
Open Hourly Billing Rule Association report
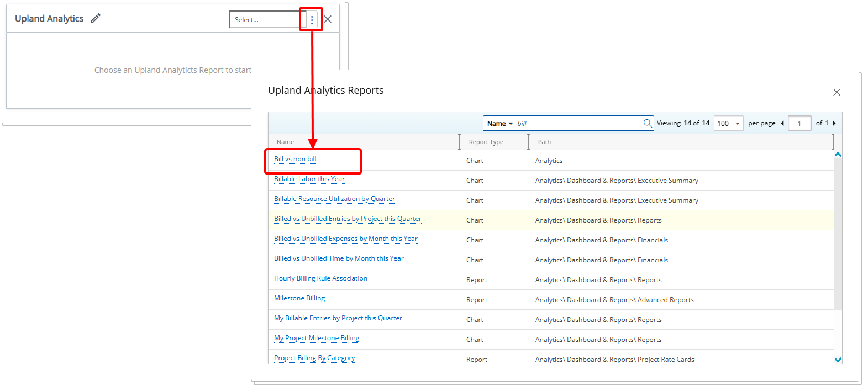point(320,278)
